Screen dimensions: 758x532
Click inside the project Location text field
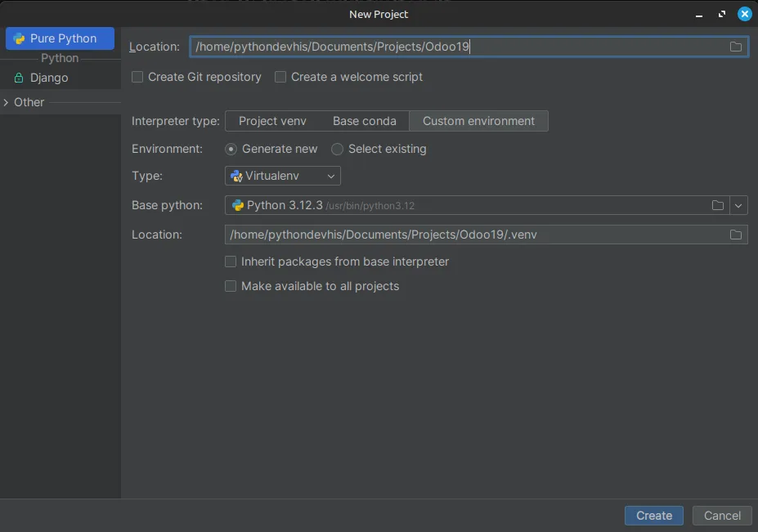coord(458,47)
